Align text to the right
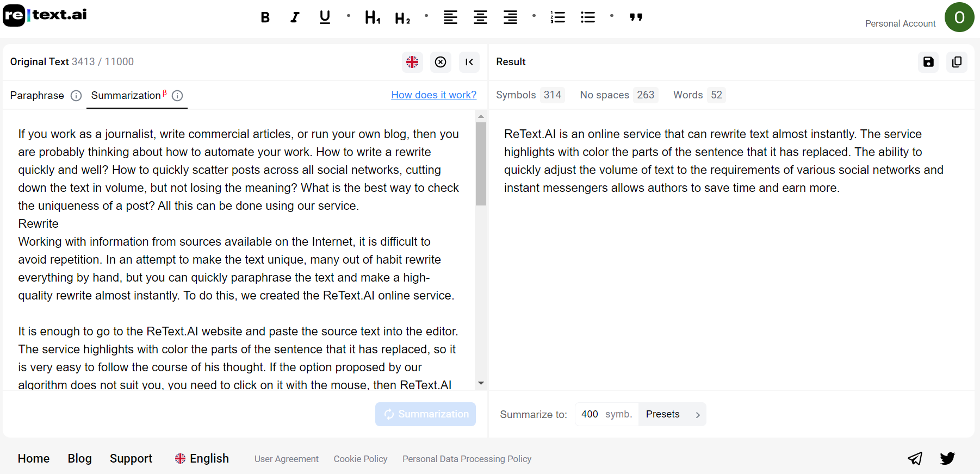The image size is (980, 474). [x=510, y=17]
